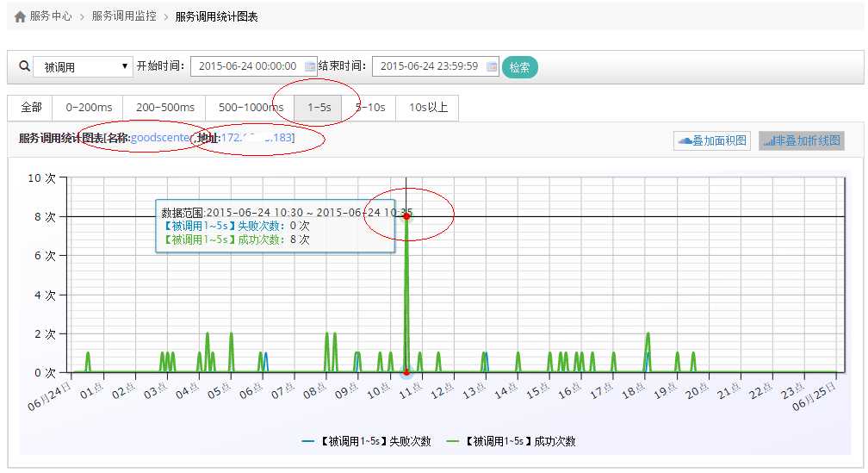Click the goodscenter service name link
Image resolution: width=868 pixels, height=473 pixels.
[x=161, y=137]
